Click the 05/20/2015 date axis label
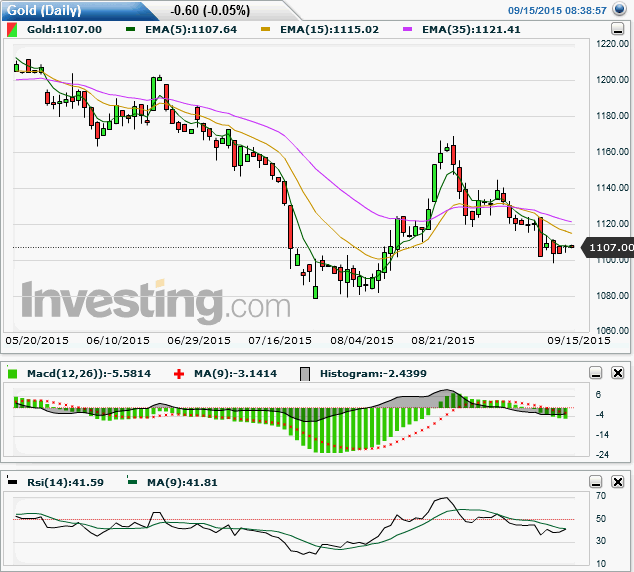634x572 pixels. [37, 340]
